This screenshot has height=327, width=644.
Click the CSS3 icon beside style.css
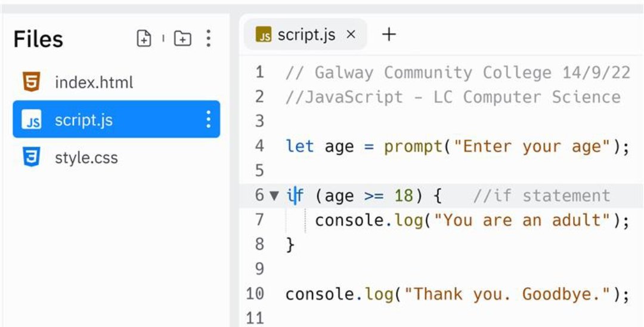pos(32,158)
